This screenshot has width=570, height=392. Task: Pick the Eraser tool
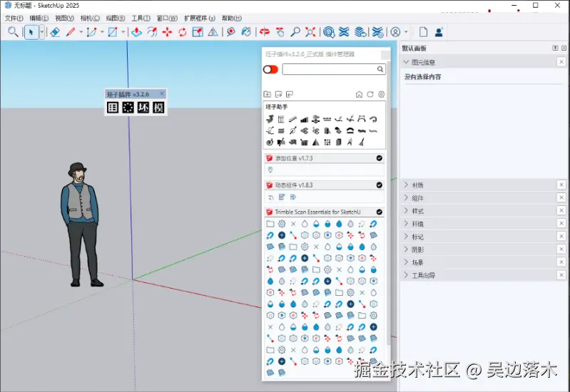click(55, 32)
